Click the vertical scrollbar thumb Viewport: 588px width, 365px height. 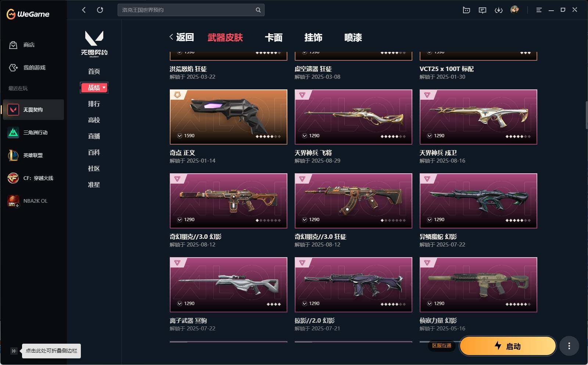tap(587, 115)
